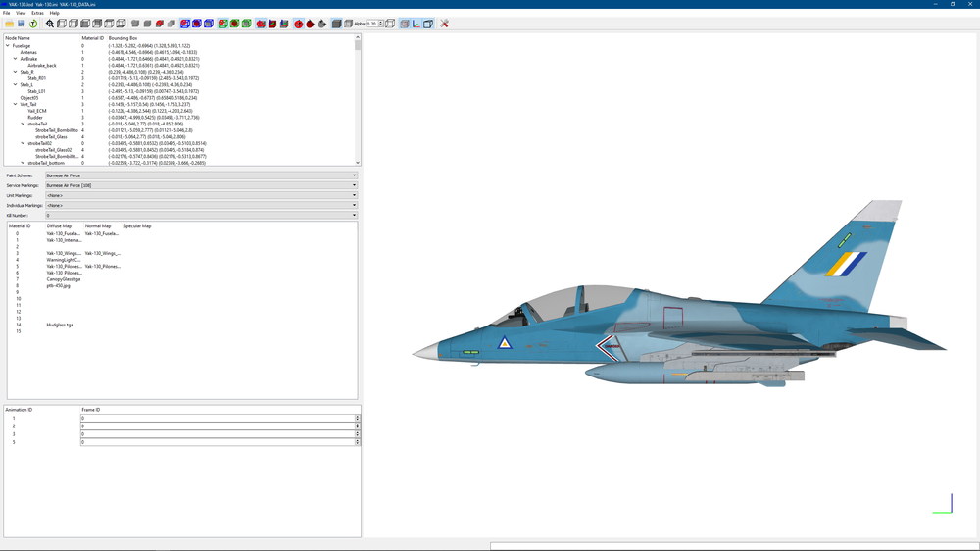Select the zoom-to-fit magnifier icon
Image resolution: width=980 pixels, height=551 pixels.
click(x=50, y=24)
